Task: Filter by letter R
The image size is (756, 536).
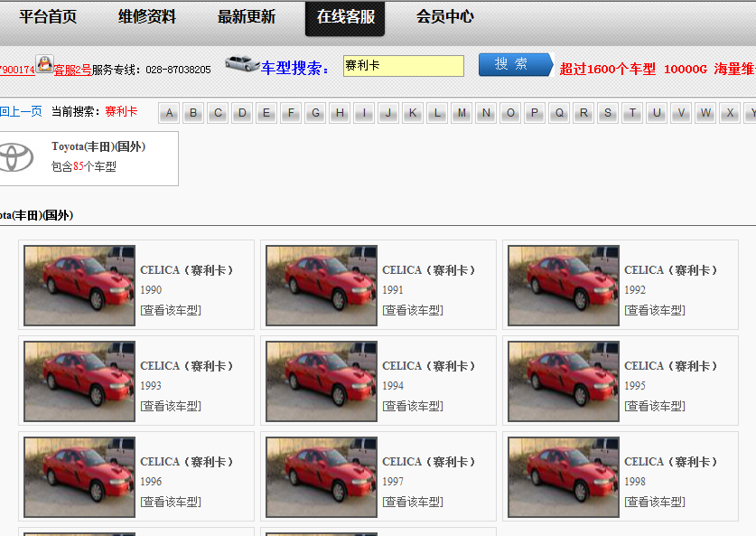Action: pos(583,113)
